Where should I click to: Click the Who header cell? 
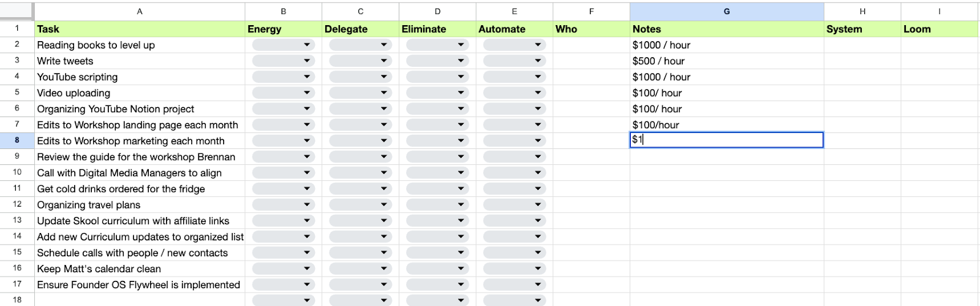pyautogui.click(x=591, y=29)
